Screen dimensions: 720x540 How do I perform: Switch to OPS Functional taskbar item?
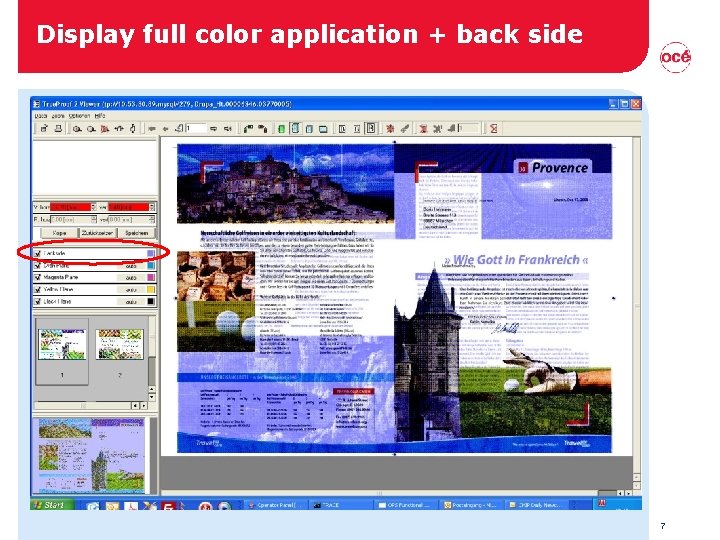coord(404,505)
